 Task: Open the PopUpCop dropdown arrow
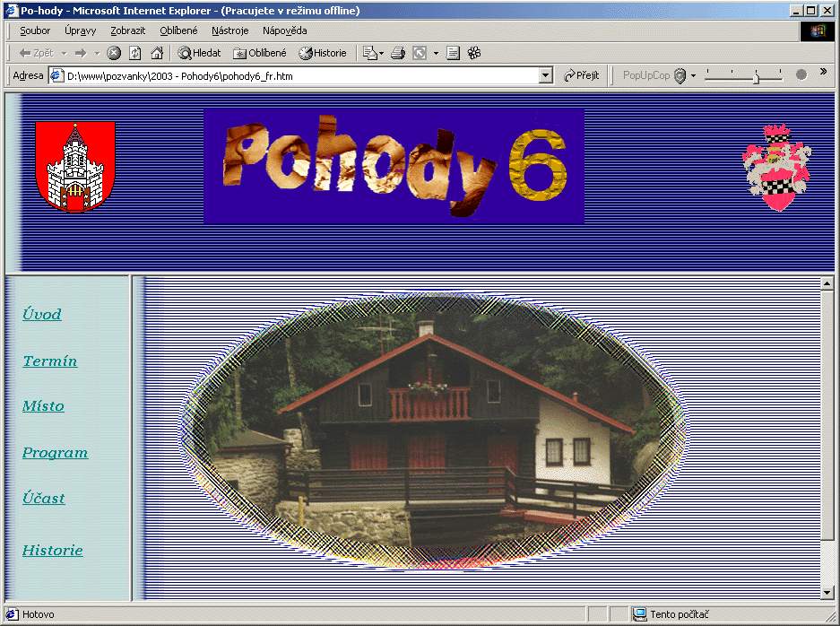pos(693,75)
